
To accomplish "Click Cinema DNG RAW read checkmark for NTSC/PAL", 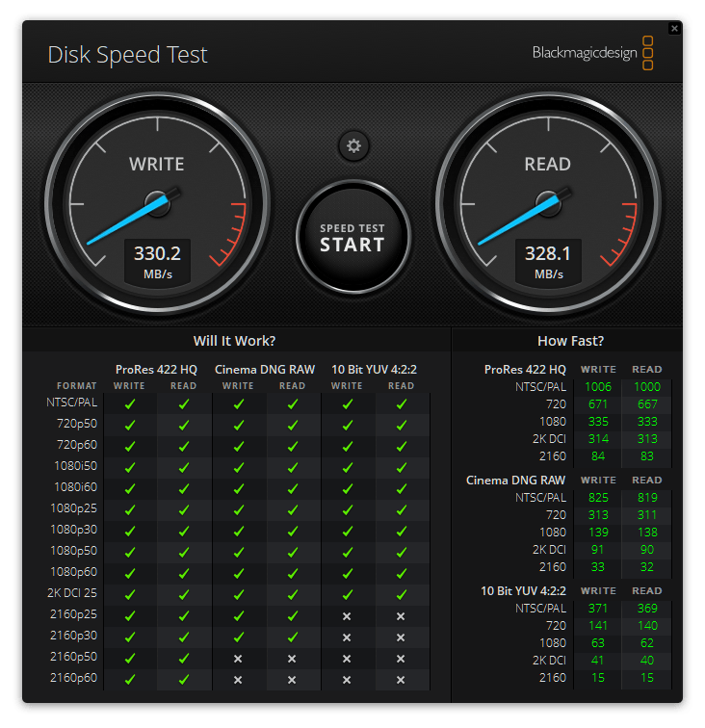I will tap(293, 403).
